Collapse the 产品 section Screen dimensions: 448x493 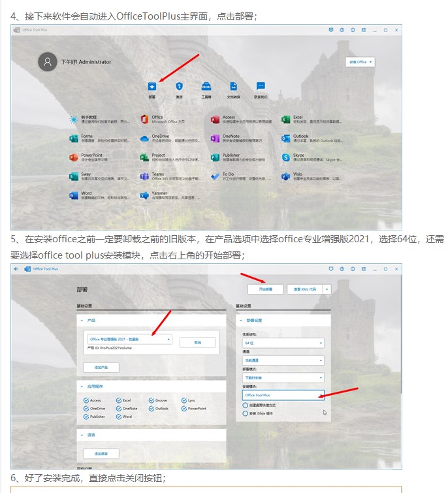pyautogui.click(x=82, y=321)
